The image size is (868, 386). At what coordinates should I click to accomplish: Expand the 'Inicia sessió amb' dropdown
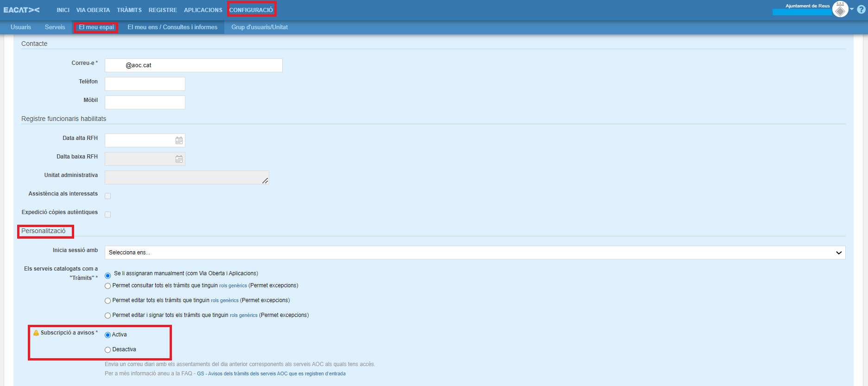pos(475,253)
